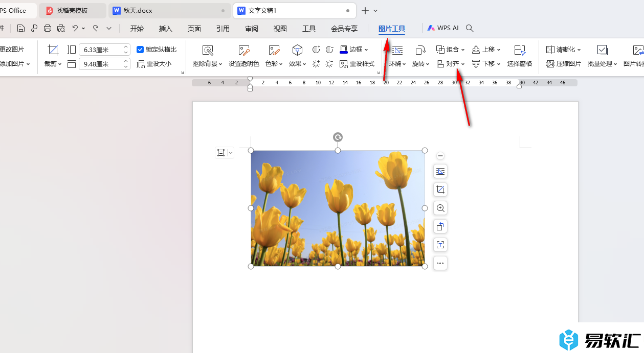Click the search magnifier next to WPS AI
The height and width of the screenshot is (353, 644).
pos(470,28)
